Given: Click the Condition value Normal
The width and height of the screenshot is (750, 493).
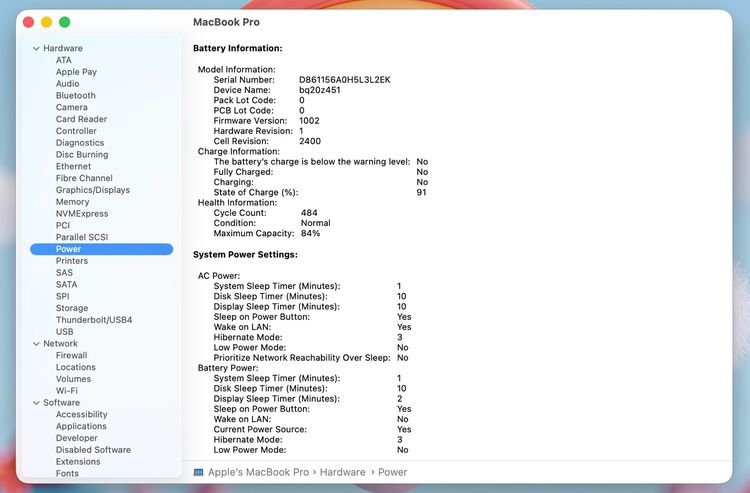Looking at the screenshot, I should [x=315, y=223].
